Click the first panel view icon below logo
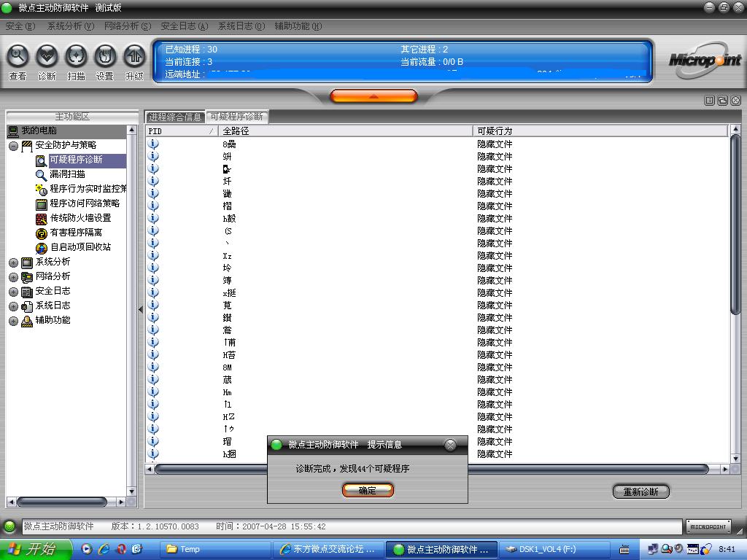 click(x=709, y=101)
